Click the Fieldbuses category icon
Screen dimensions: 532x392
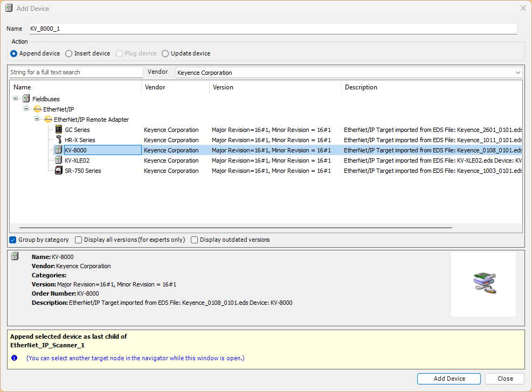[x=26, y=99]
